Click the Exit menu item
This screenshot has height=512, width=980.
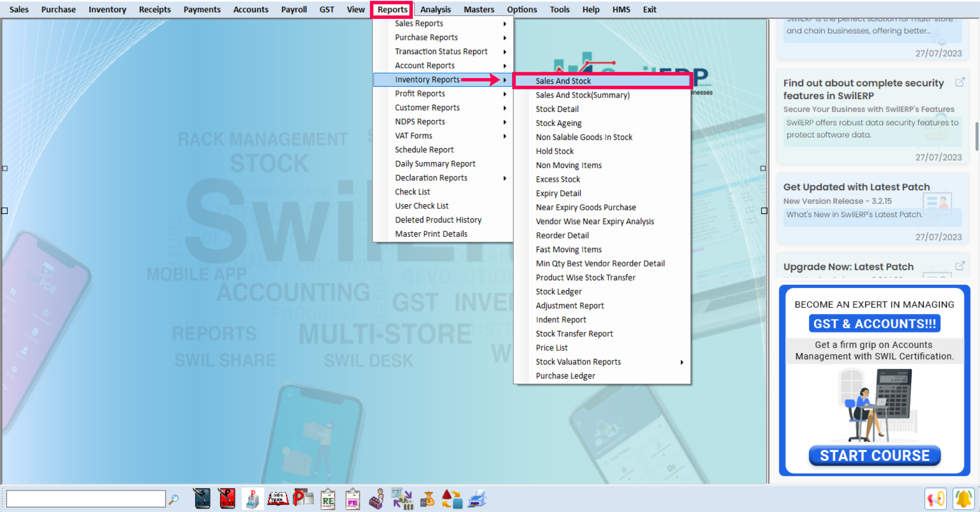point(649,10)
